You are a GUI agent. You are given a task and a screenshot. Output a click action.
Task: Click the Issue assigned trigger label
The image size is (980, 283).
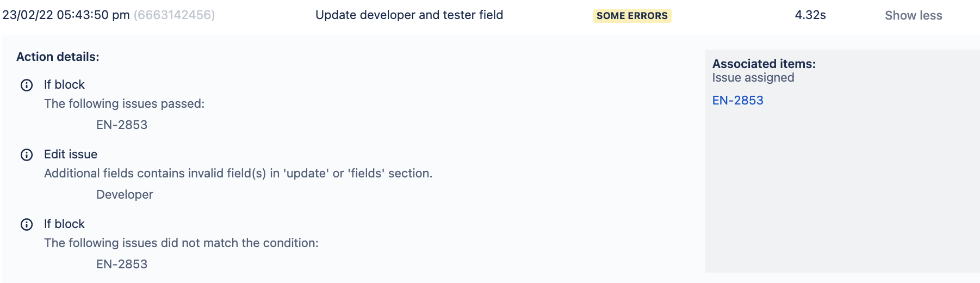point(753,78)
